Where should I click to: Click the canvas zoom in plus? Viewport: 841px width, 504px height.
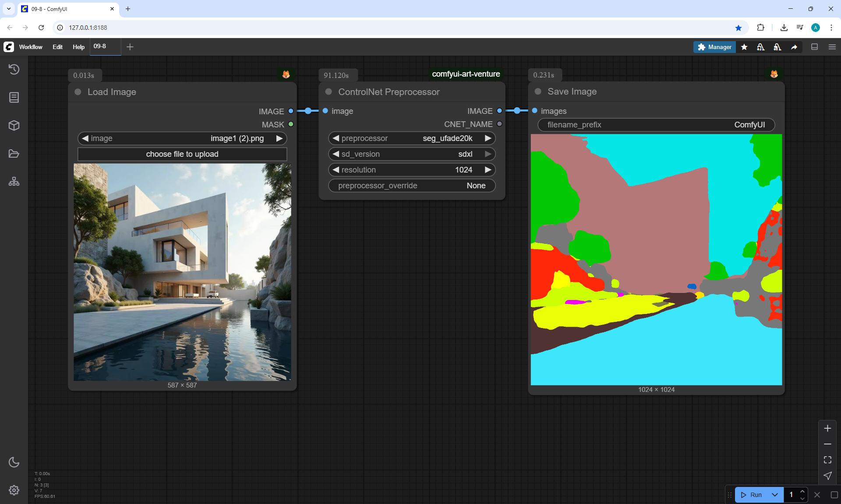tap(827, 428)
